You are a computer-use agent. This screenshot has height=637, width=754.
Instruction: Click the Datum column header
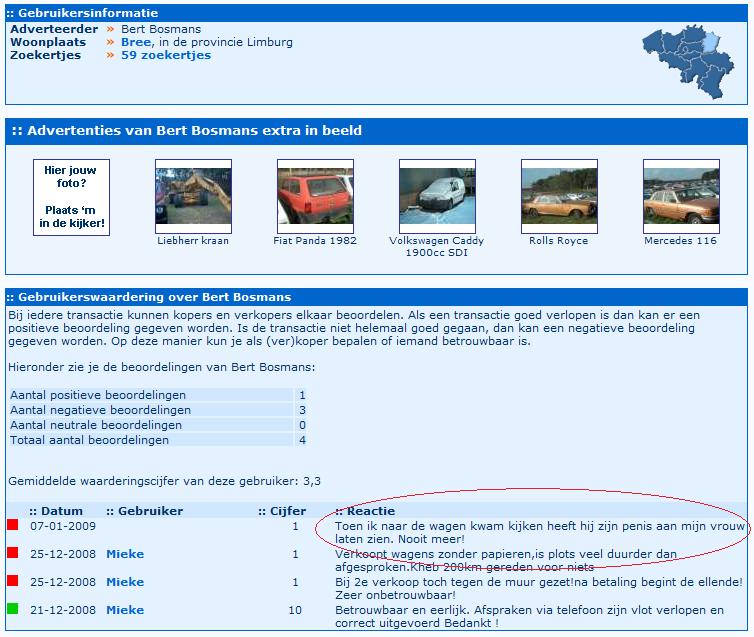click(x=56, y=511)
